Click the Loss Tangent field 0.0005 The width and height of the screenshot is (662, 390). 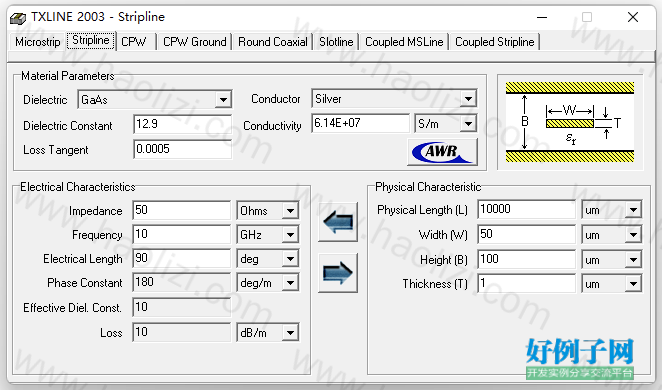tap(182, 149)
